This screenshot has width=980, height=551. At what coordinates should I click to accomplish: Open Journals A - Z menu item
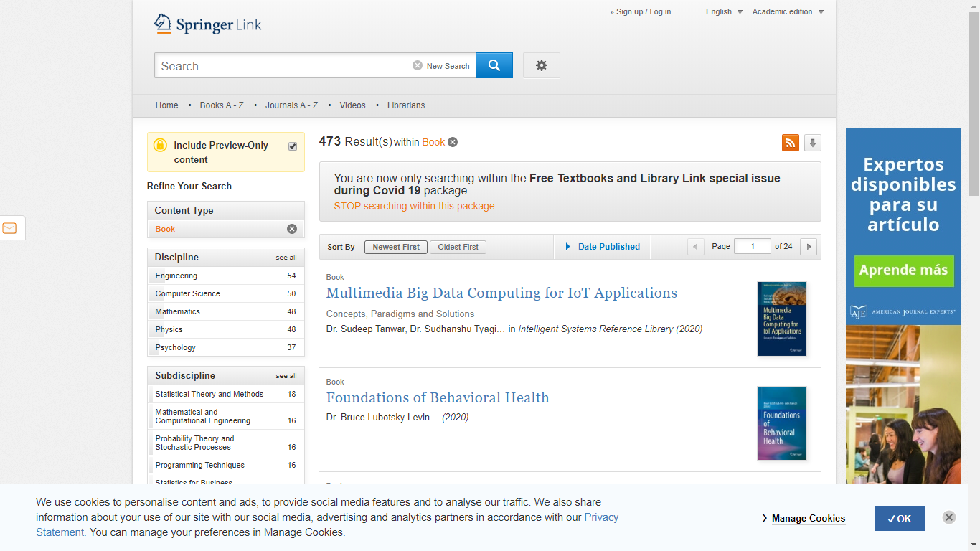point(291,105)
